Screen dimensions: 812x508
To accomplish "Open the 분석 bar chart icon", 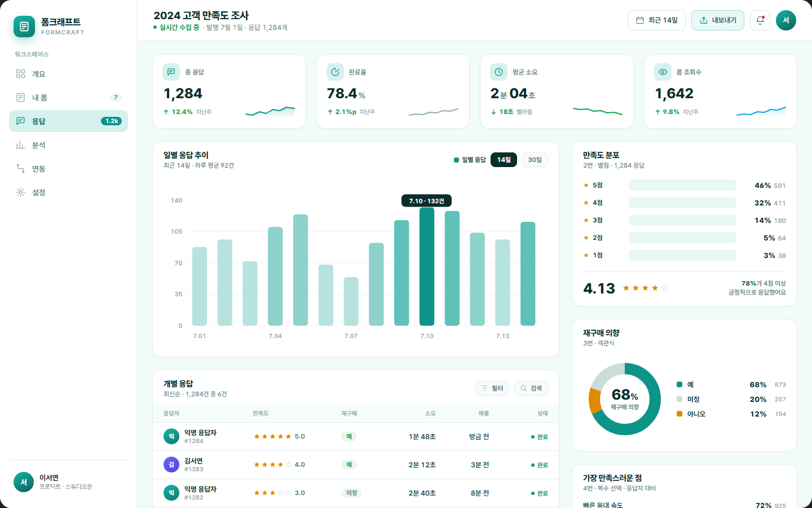I will pyautogui.click(x=20, y=145).
